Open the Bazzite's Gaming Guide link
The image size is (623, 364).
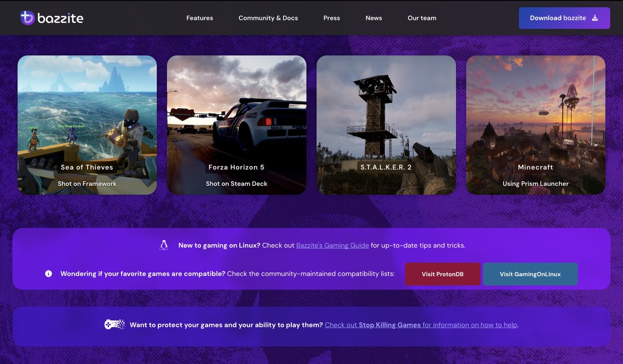click(x=333, y=245)
